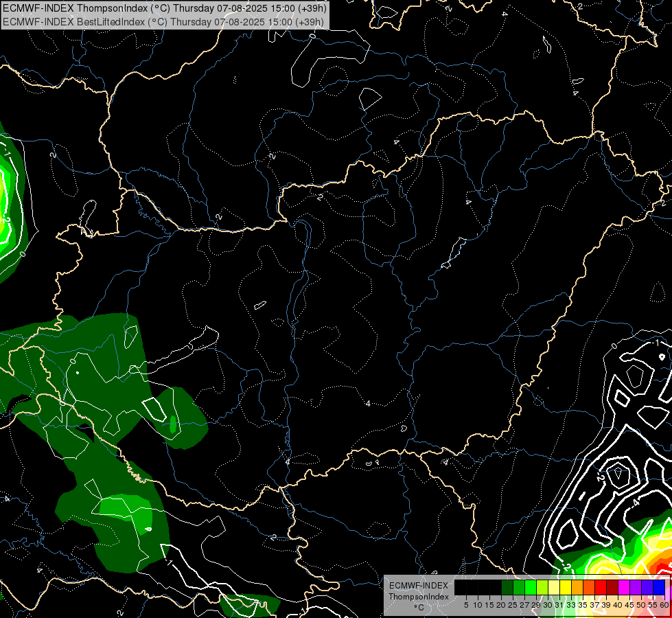Click legend tick value '50'

pyautogui.click(x=642, y=605)
